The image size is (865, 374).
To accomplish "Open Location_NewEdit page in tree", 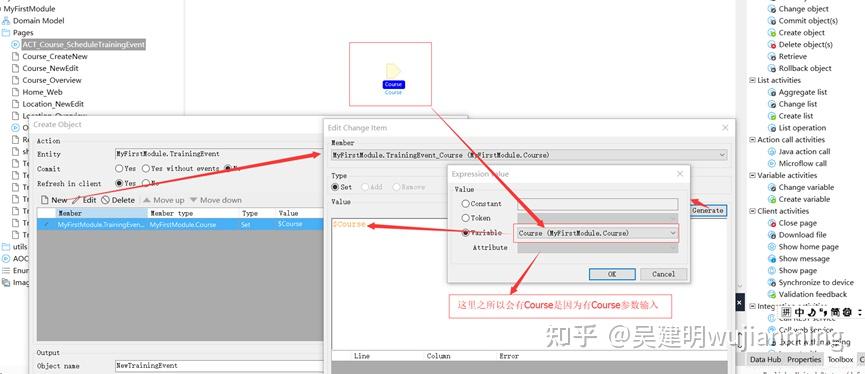I will [x=53, y=104].
